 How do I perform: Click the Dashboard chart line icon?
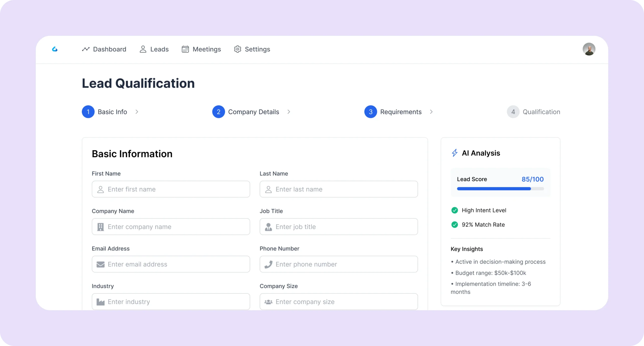coord(86,49)
